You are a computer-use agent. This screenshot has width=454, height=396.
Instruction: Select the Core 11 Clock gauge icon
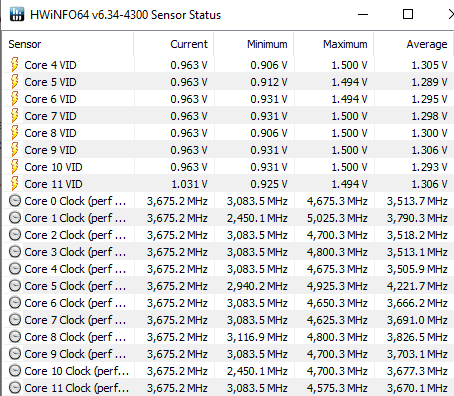point(15,388)
